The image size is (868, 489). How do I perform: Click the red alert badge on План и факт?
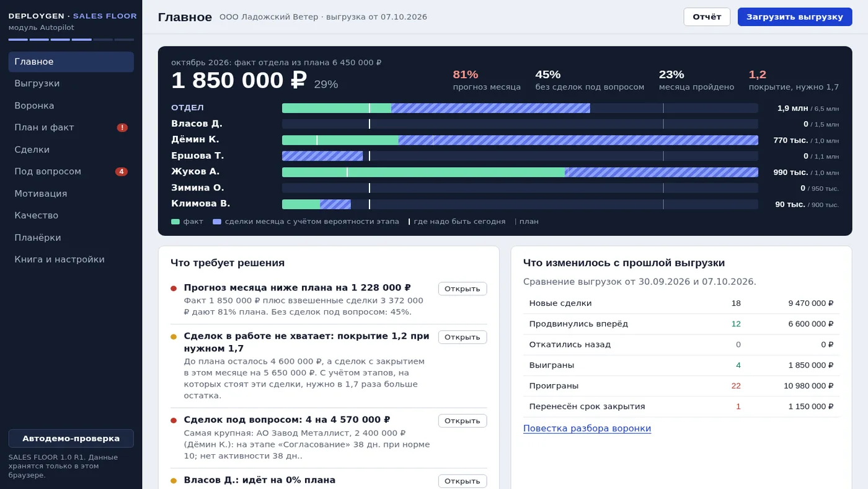click(122, 128)
